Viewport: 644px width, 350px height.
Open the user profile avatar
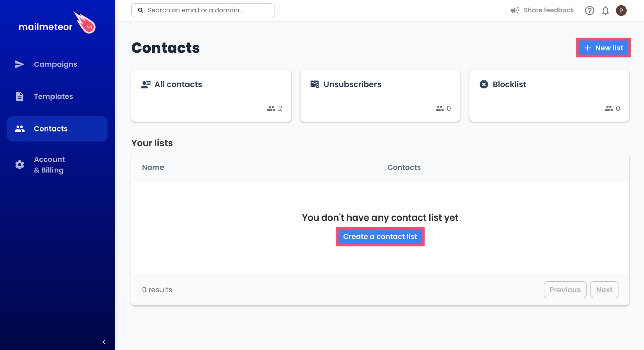tap(621, 11)
